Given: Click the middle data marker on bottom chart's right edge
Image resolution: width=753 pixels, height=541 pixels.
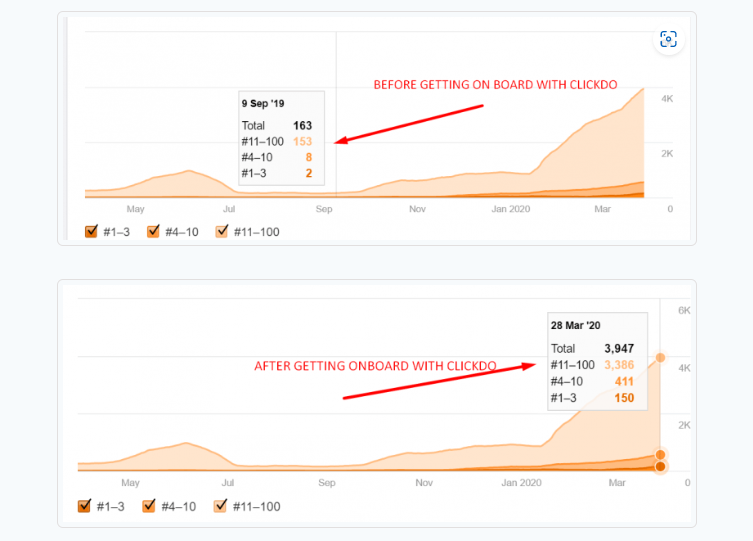Looking at the screenshot, I should (x=660, y=455).
